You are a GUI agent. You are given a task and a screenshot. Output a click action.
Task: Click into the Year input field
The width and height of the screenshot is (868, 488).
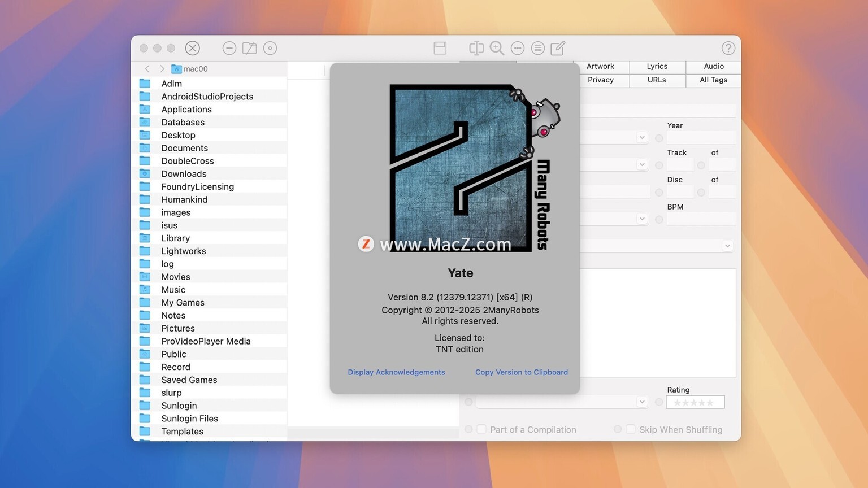pos(701,138)
